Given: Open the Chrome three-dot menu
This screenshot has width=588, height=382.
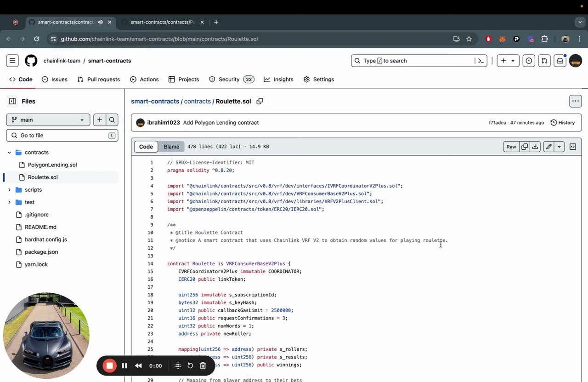Looking at the screenshot, I should (580, 39).
